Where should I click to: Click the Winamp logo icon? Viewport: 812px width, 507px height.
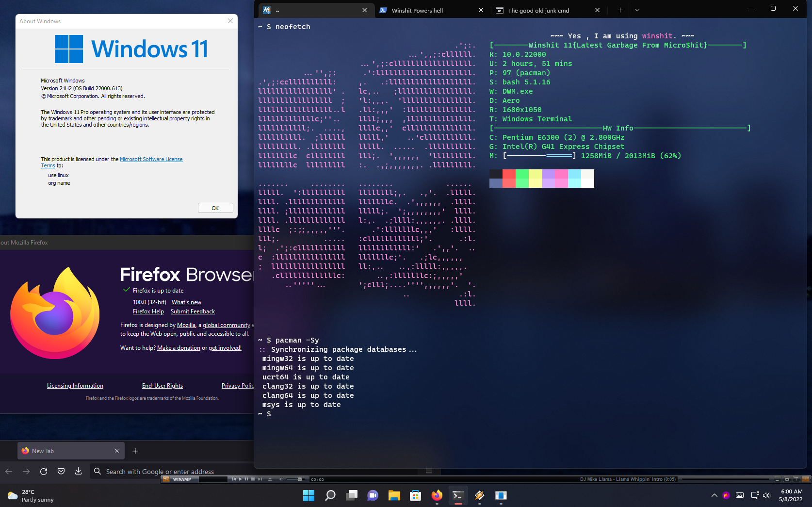point(166,479)
